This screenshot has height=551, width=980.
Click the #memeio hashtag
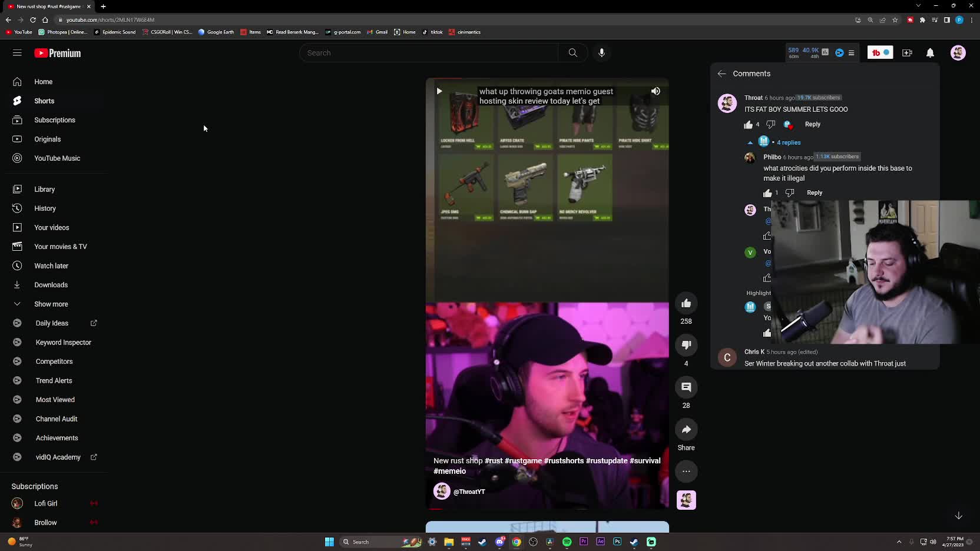(x=450, y=471)
